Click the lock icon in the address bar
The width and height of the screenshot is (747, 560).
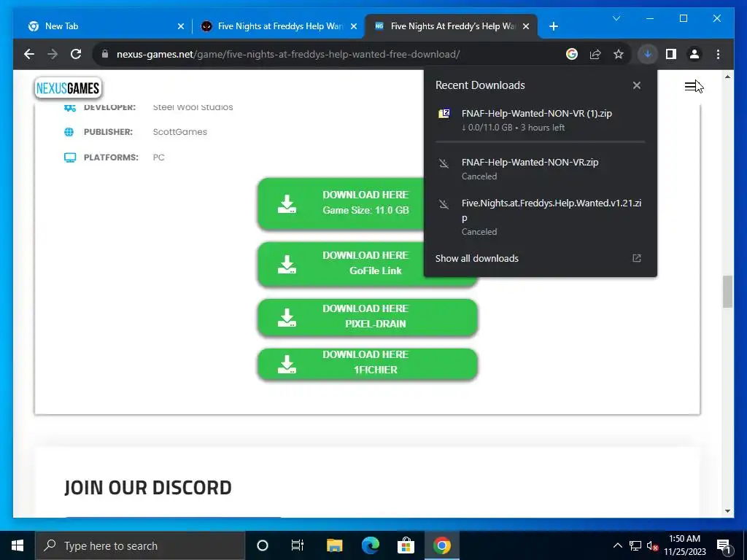click(105, 54)
